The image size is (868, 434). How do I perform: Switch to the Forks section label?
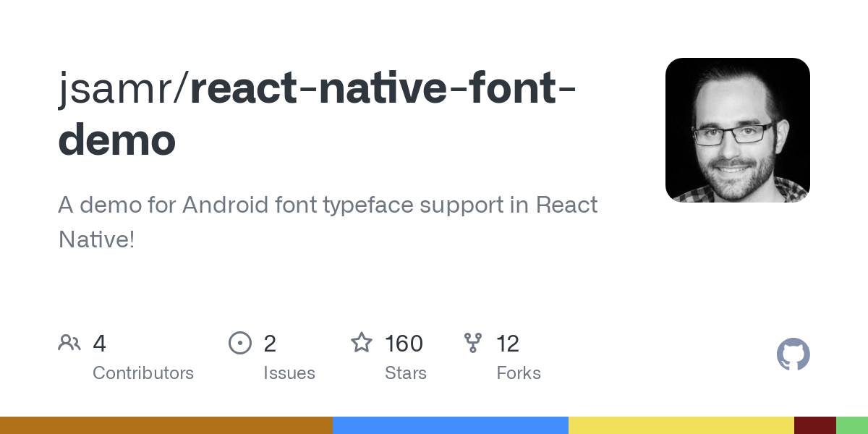tap(519, 373)
